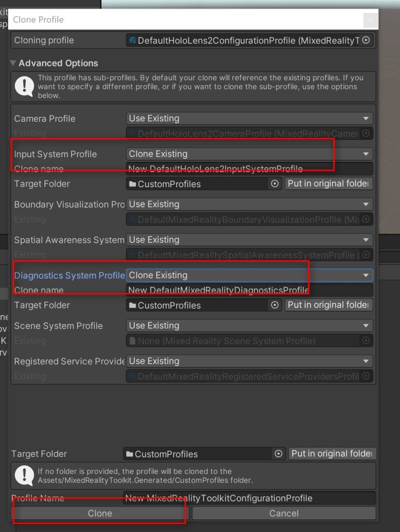The width and height of the screenshot is (400, 532).
Task: Click the Diagnostics System Profile label
Action: 70,276
